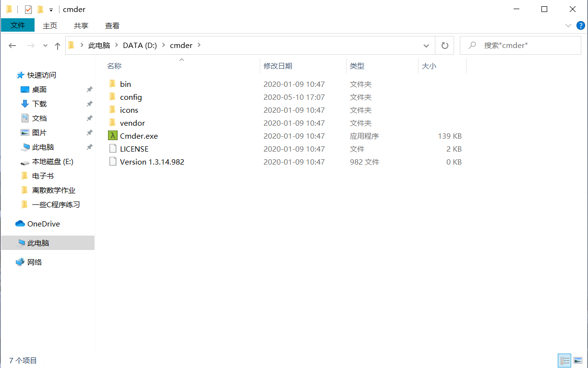Click the 本地磁盘 (E:) drive icon
This screenshot has height=368, width=588.
point(25,162)
